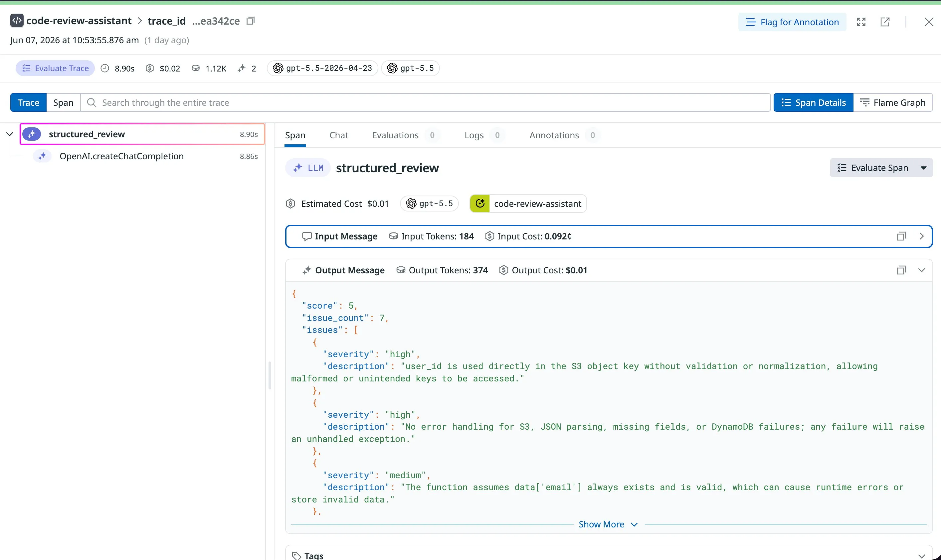Click the magnifier icon in trace search
Image resolution: width=941 pixels, height=560 pixels.
(x=92, y=103)
